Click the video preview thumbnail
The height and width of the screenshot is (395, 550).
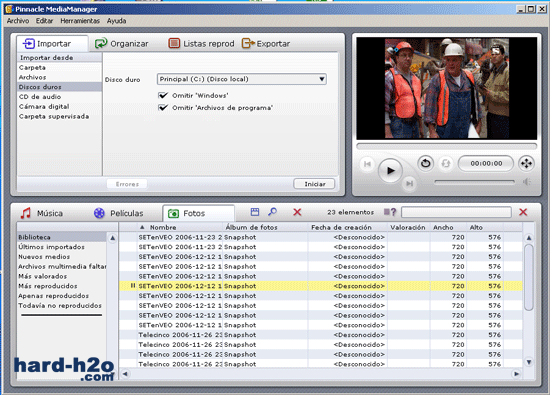(447, 88)
